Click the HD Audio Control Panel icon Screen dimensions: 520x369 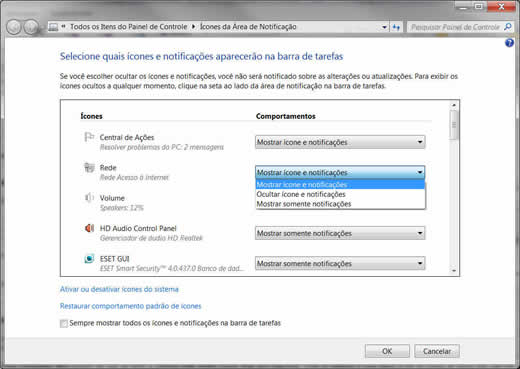coord(89,228)
